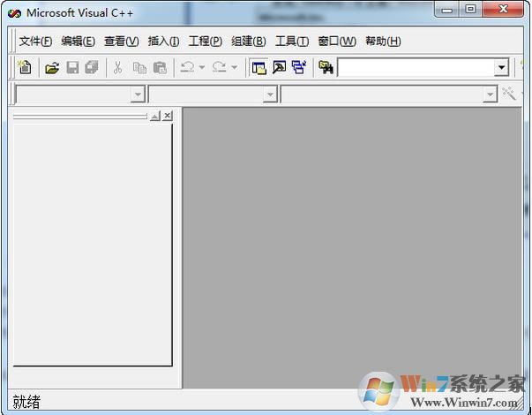This screenshot has width=532, height=415.
Task: Click the Save floppy disk icon
Action: point(72,68)
